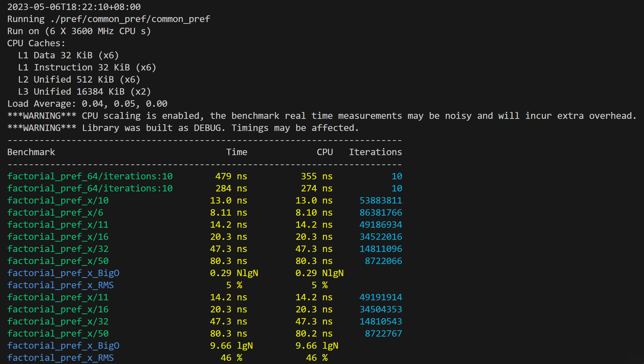The width and height of the screenshot is (644, 364).
Task: Click factorial_pref_64/iterations:10 in the 284 ns row
Action: (90, 188)
